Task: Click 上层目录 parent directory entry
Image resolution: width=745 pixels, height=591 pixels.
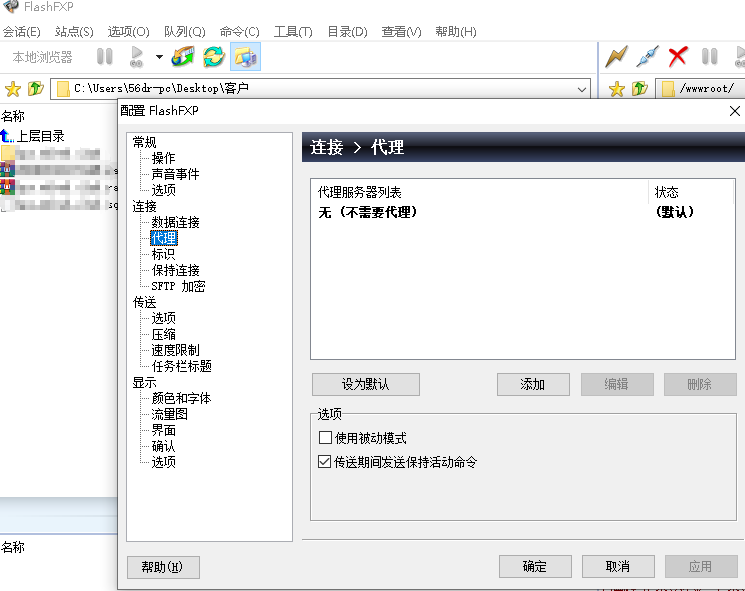Action: (40, 136)
